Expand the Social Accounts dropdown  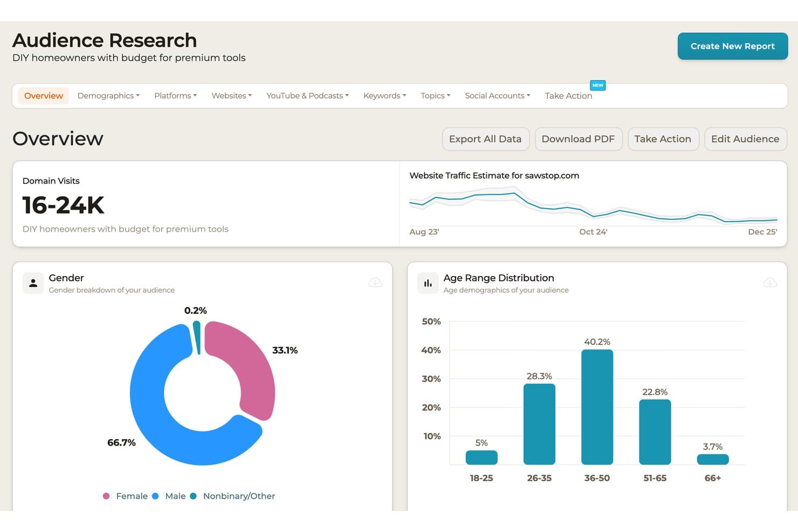tap(497, 95)
